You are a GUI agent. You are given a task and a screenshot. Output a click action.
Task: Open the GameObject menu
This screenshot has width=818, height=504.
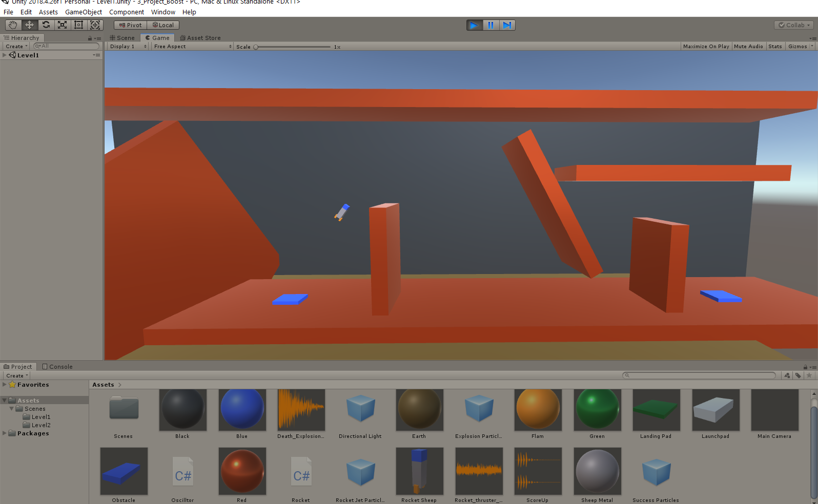(83, 12)
